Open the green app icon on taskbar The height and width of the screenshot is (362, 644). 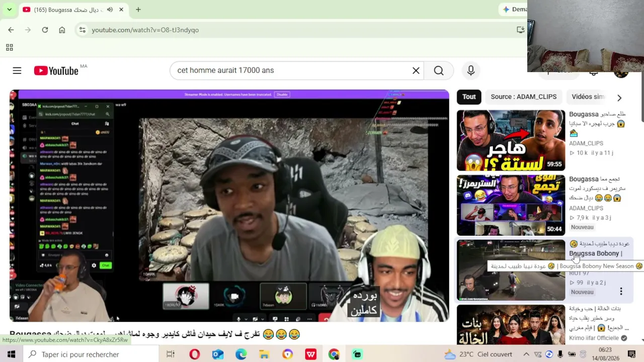357,354
